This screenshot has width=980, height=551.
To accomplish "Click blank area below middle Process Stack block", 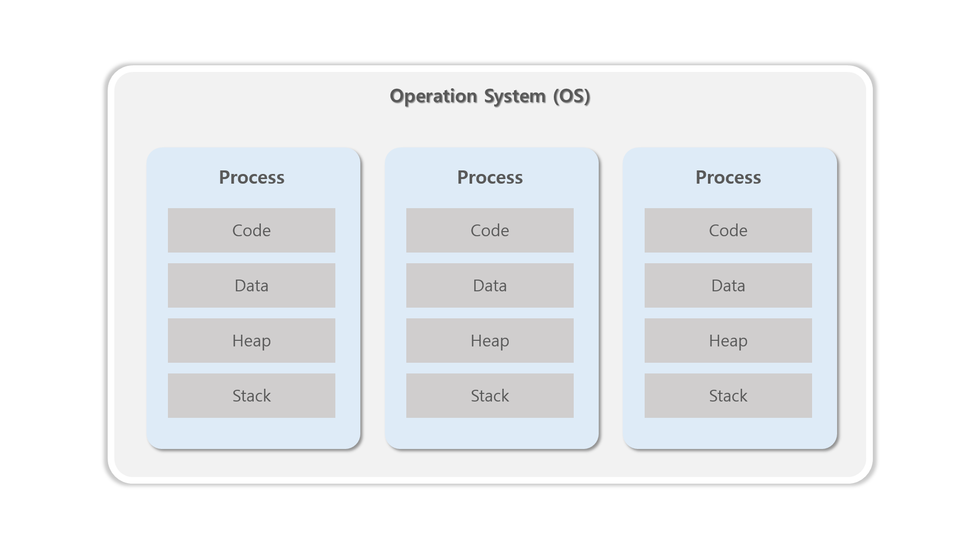I will tap(490, 433).
